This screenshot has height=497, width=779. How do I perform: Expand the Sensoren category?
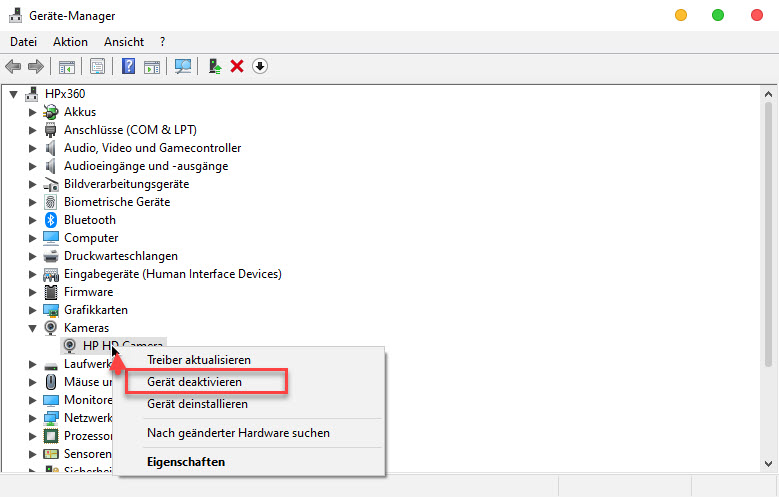(x=32, y=454)
